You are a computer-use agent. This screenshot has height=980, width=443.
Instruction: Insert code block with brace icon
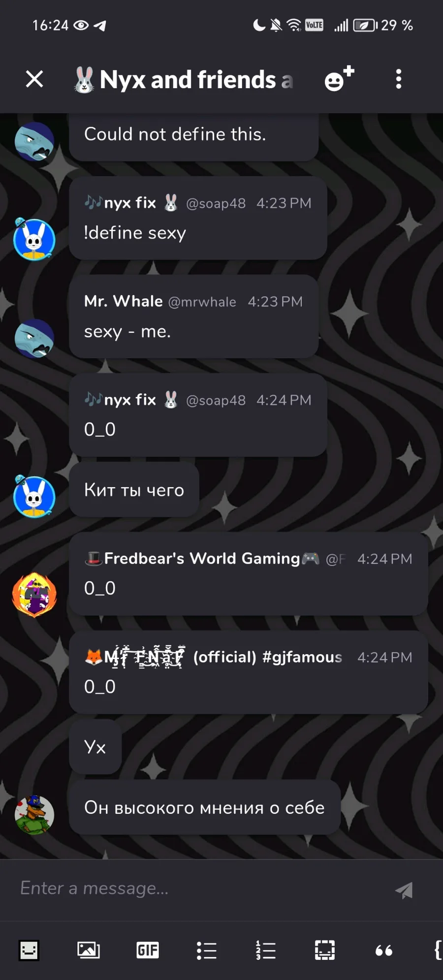point(438,950)
